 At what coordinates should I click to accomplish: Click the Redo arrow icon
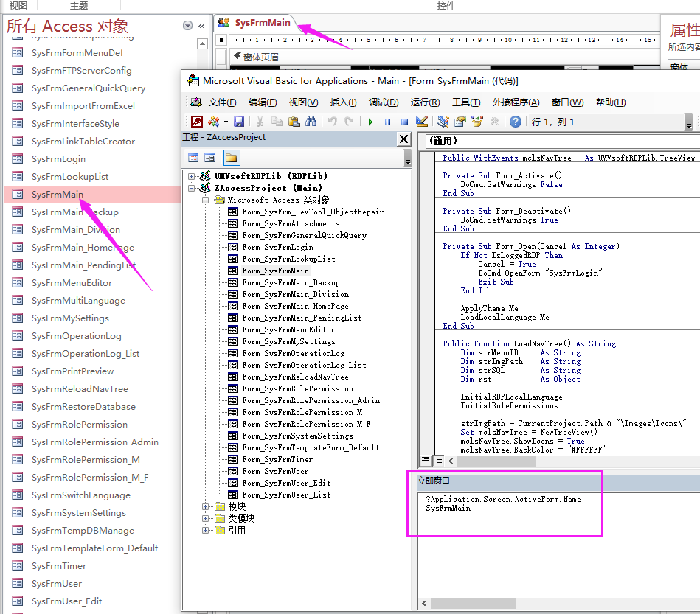349,122
